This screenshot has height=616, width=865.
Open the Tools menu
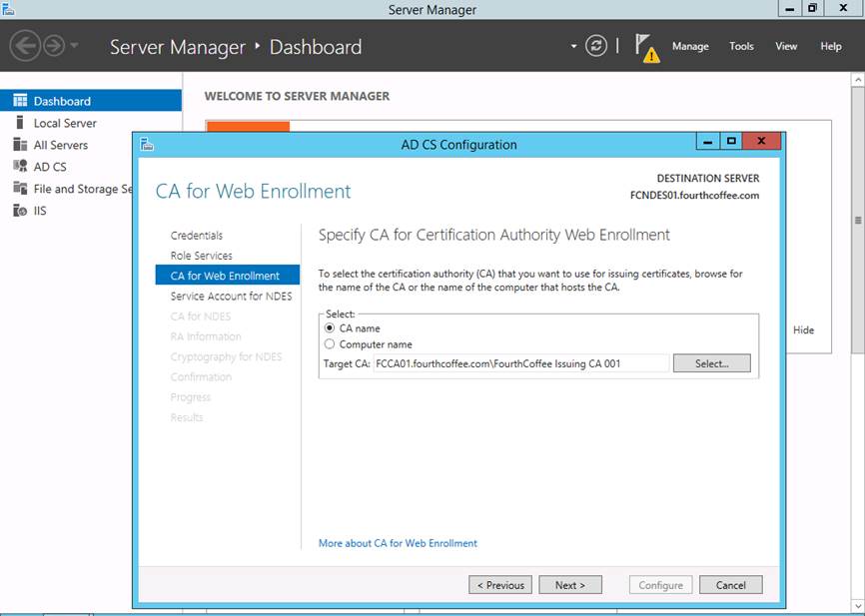point(741,46)
